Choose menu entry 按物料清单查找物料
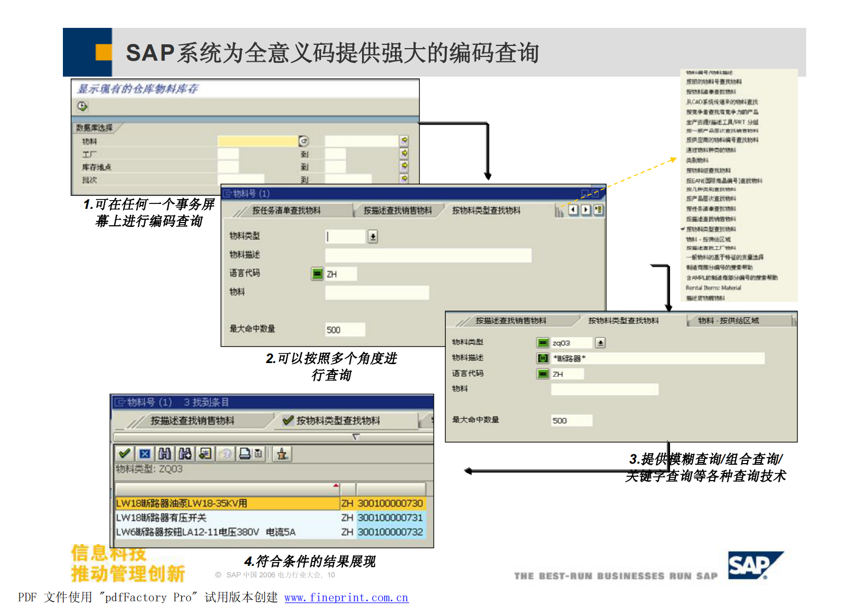Image resolution: width=868 pixels, height=614 pixels. click(711, 92)
